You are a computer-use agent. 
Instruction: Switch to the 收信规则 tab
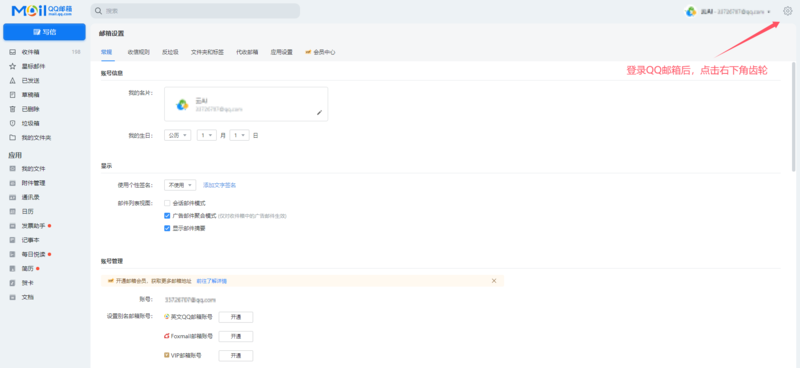pos(138,52)
